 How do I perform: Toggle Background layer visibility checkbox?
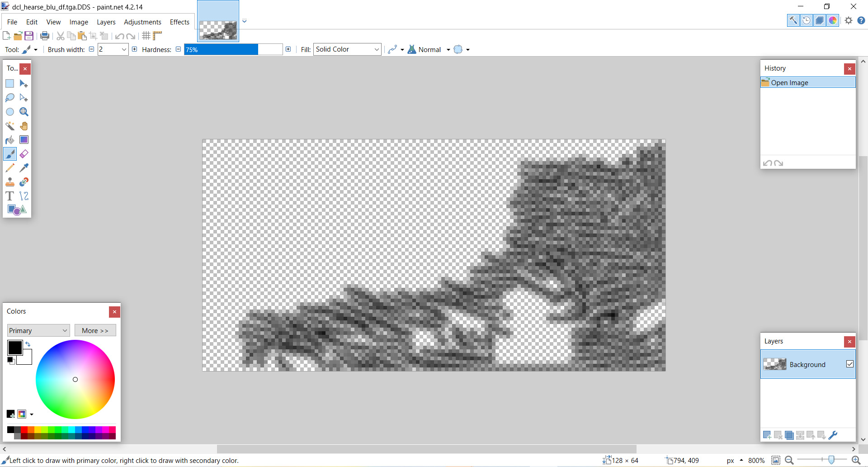[850, 364]
